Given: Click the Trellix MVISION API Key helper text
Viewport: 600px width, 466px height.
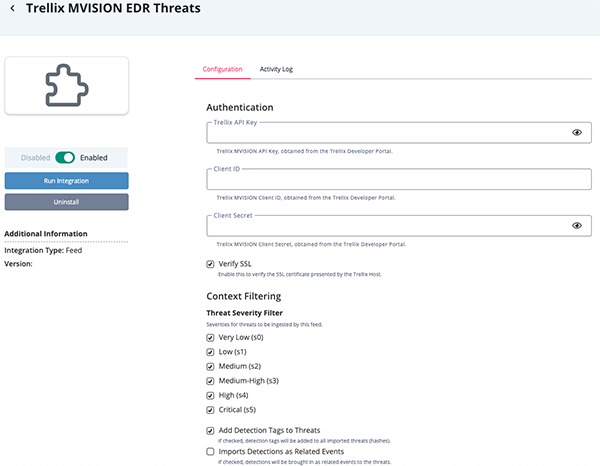Looking at the screenshot, I should click(x=305, y=152).
